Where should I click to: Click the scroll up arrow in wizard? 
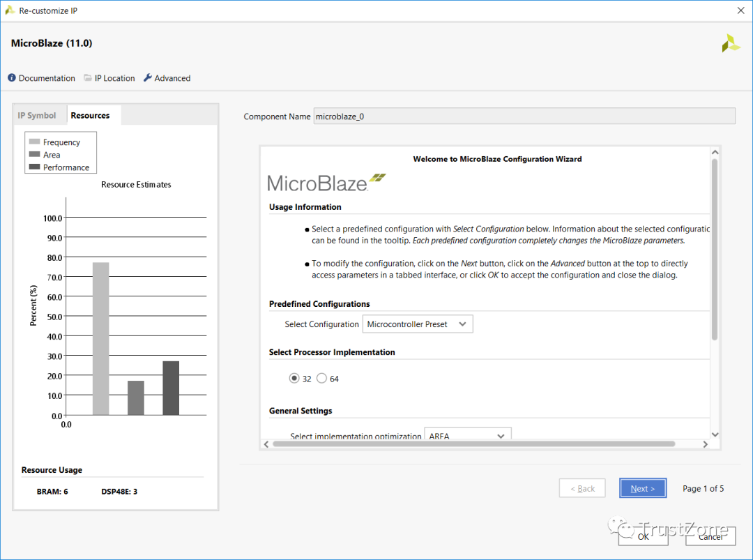click(715, 152)
